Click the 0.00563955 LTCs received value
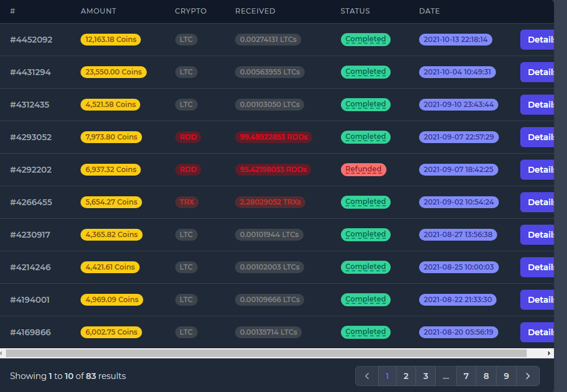Image resolution: width=567 pixels, height=392 pixels. [x=270, y=72]
